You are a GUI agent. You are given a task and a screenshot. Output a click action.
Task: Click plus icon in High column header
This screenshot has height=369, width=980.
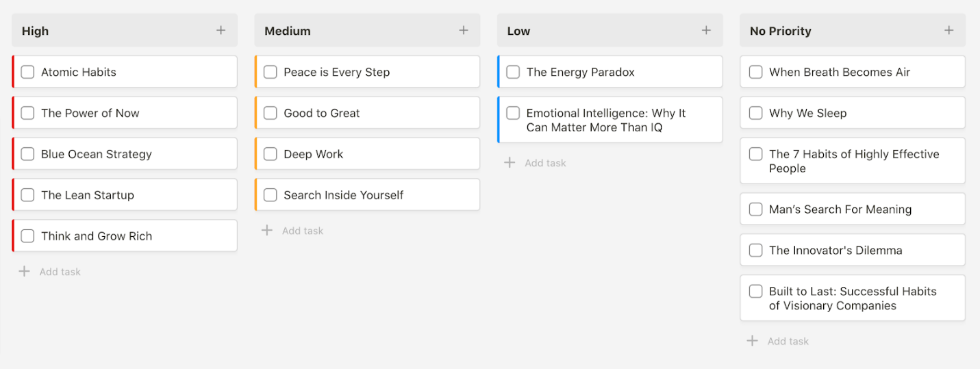click(x=221, y=30)
